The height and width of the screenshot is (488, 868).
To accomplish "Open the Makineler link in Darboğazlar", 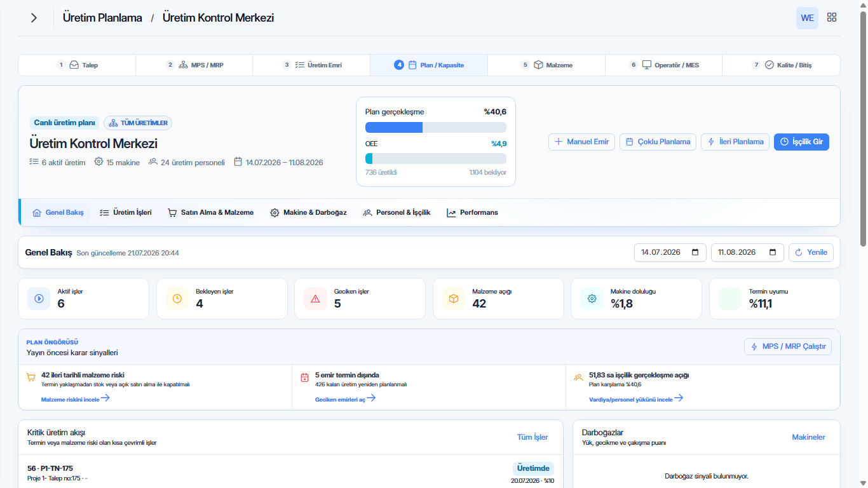I will pyautogui.click(x=808, y=437).
